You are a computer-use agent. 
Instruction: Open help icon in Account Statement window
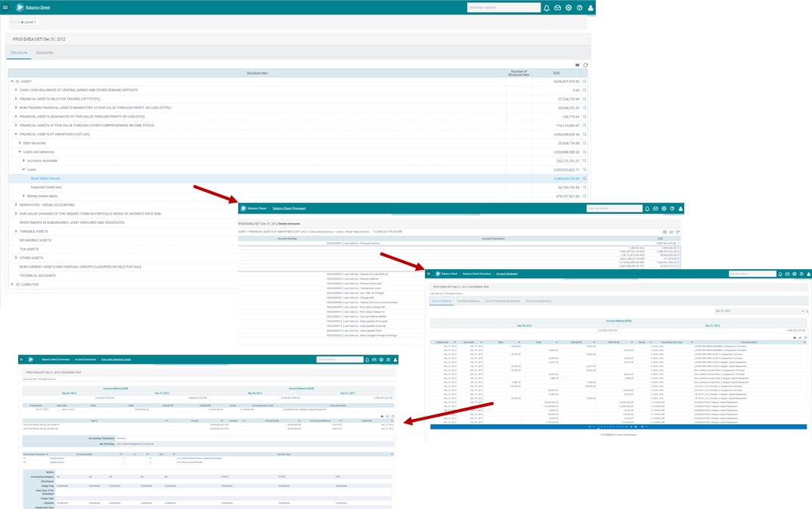[801, 274]
